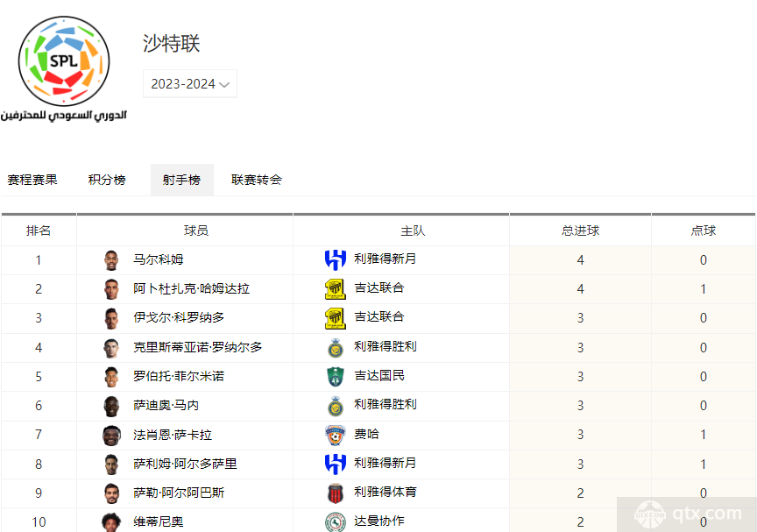
Task: Open team 吉达联合 in 哈姆达拉 row
Action: (379, 287)
